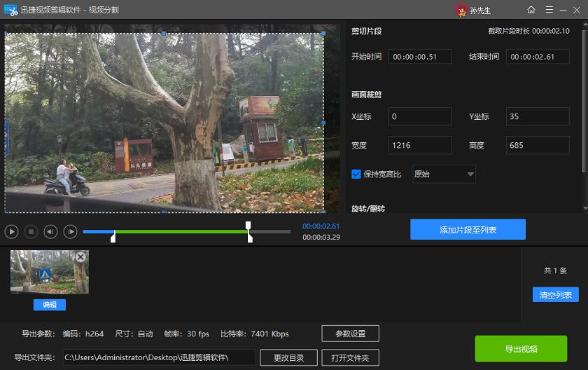Viewport: 588px width, 370px height.
Task: Step forward one frame
Action: pos(71,232)
